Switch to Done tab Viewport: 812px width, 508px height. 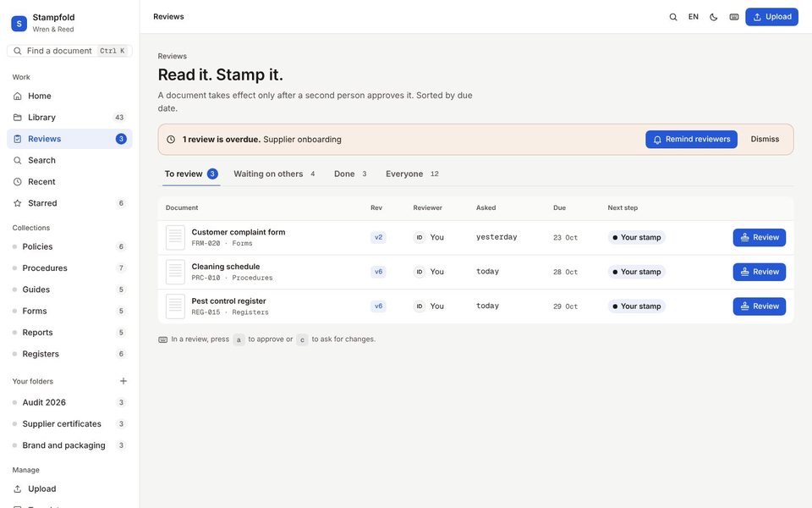(x=350, y=174)
